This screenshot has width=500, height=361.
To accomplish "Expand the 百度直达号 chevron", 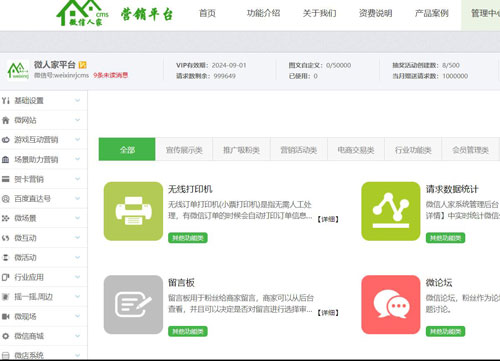I will click(77, 199).
